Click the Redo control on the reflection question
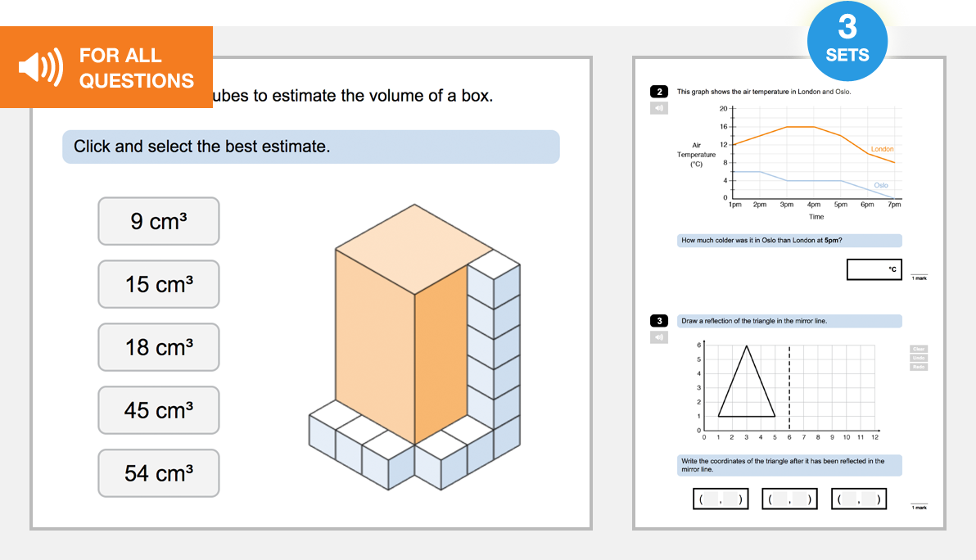Image resolution: width=976 pixels, height=560 pixels. click(x=917, y=366)
